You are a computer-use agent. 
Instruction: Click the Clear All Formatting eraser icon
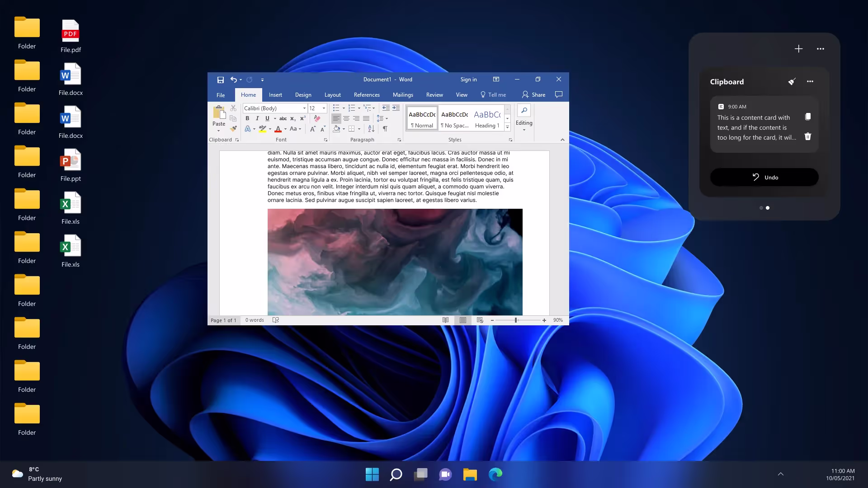tap(317, 118)
